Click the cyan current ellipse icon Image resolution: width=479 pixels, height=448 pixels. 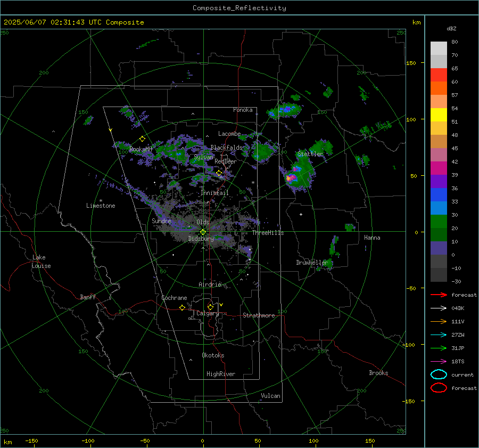coord(439,374)
